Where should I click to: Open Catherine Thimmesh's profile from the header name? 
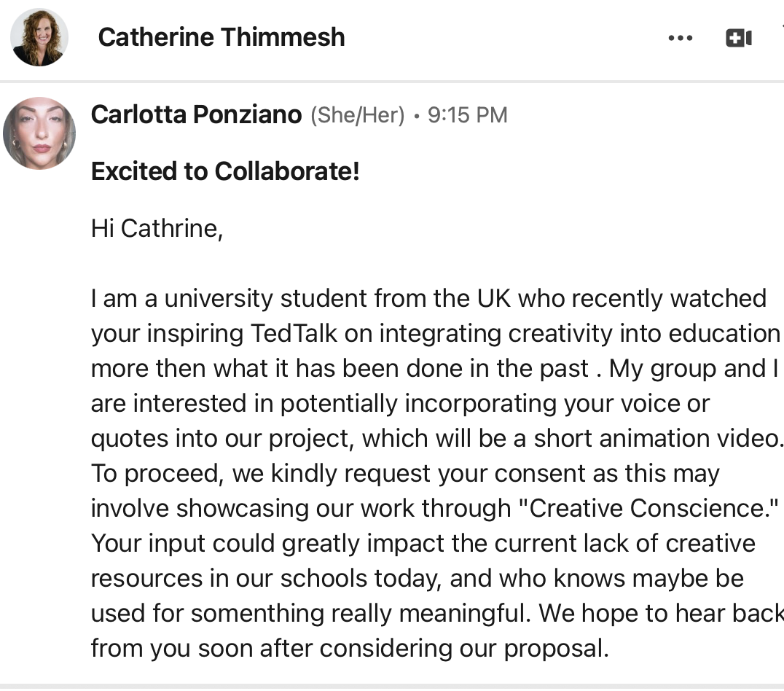tap(222, 37)
